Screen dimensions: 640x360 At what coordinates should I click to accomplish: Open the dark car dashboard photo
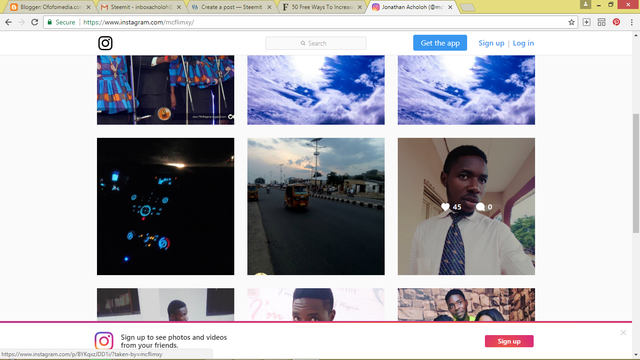click(x=165, y=206)
